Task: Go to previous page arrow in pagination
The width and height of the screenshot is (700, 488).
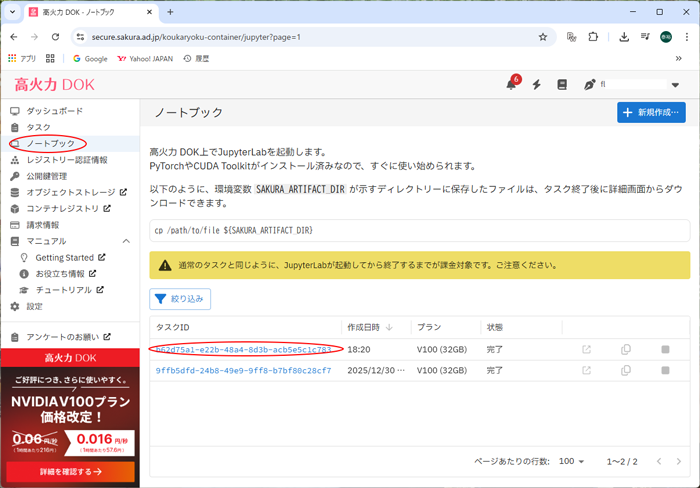Action: [659, 461]
